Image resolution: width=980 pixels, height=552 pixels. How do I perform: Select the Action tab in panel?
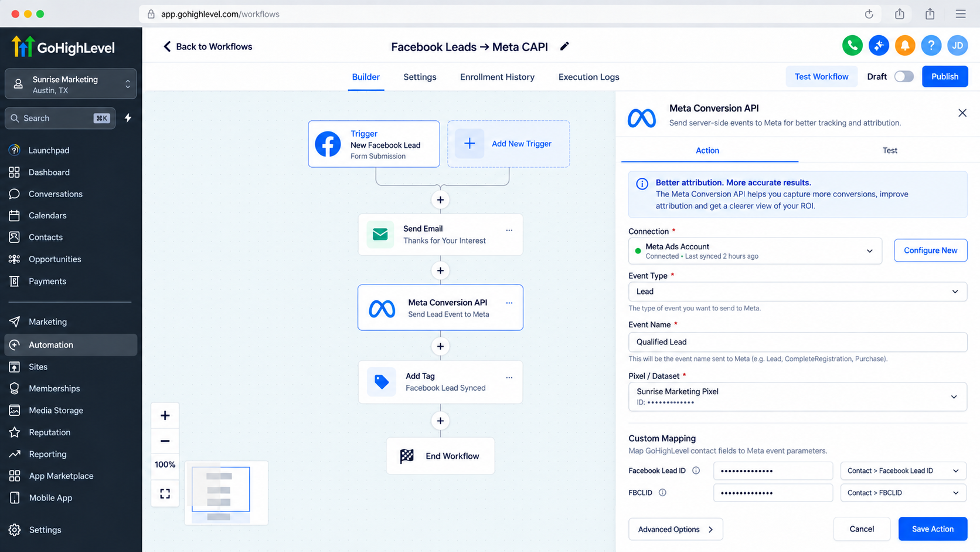pos(707,151)
